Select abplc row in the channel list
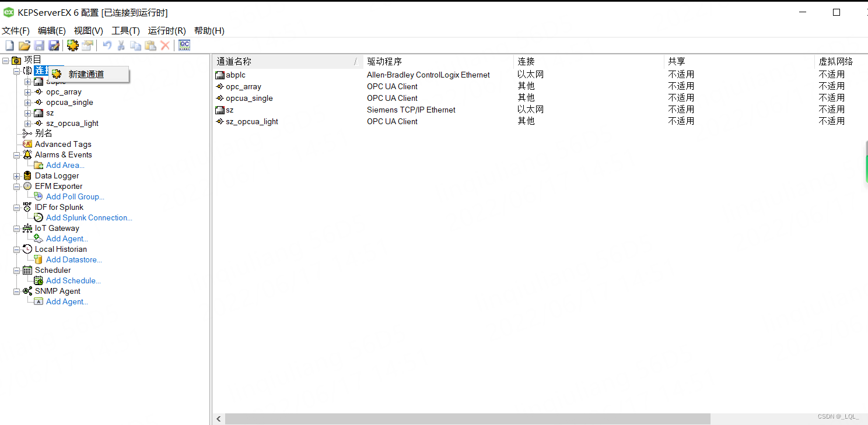Viewport: 868px width, 425px height. [236, 75]
